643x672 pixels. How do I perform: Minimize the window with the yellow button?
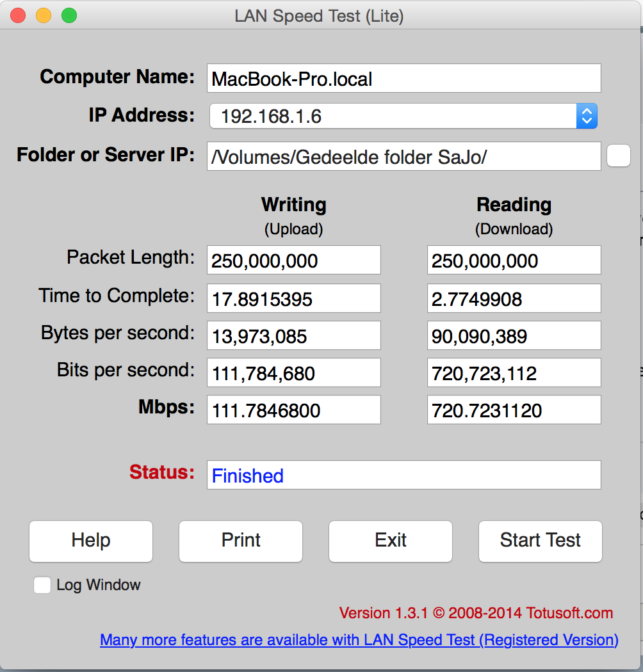44,16
